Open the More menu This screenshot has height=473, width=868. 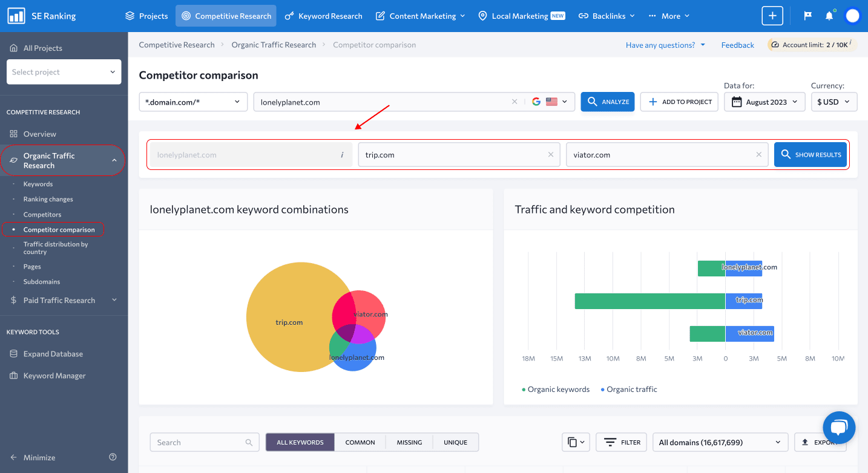pyautogui.click(x=669, y=16)
